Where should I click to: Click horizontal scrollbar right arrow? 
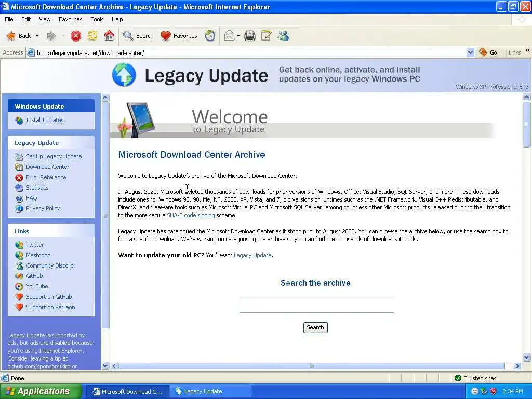517,366
